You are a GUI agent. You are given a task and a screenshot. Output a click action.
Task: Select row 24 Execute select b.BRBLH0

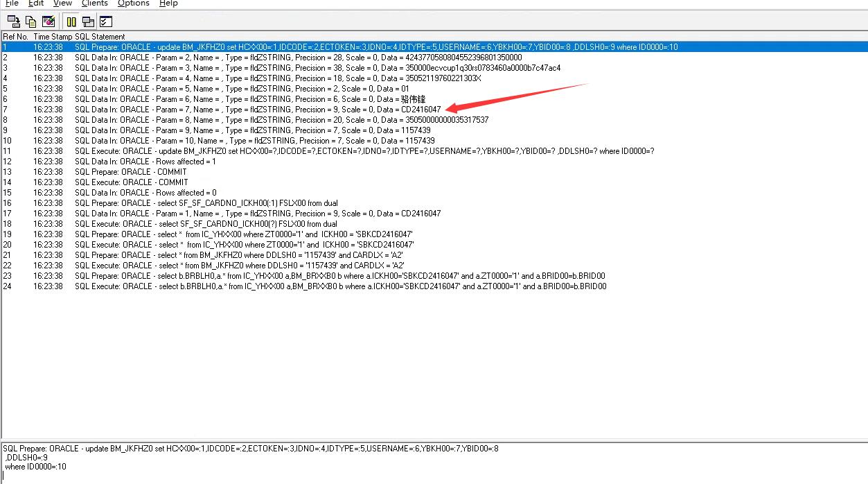pyautogui.click(x=434, y=286)
